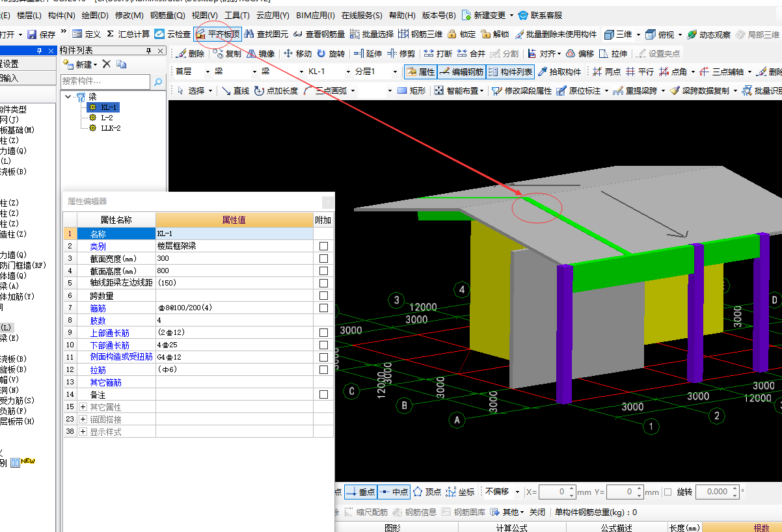Activate 批量选择 batch select

pos(371,34)
